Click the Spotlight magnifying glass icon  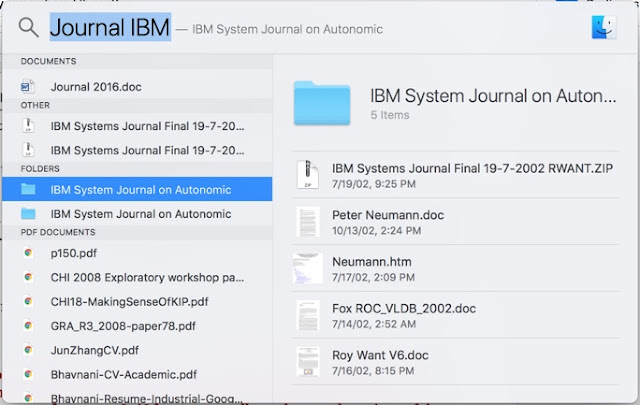point(29,28)
